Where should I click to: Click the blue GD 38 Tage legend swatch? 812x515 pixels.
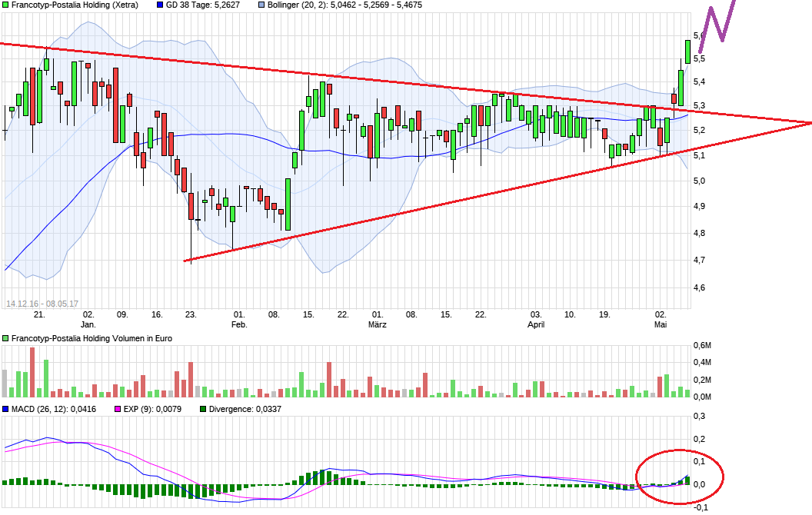159,5
